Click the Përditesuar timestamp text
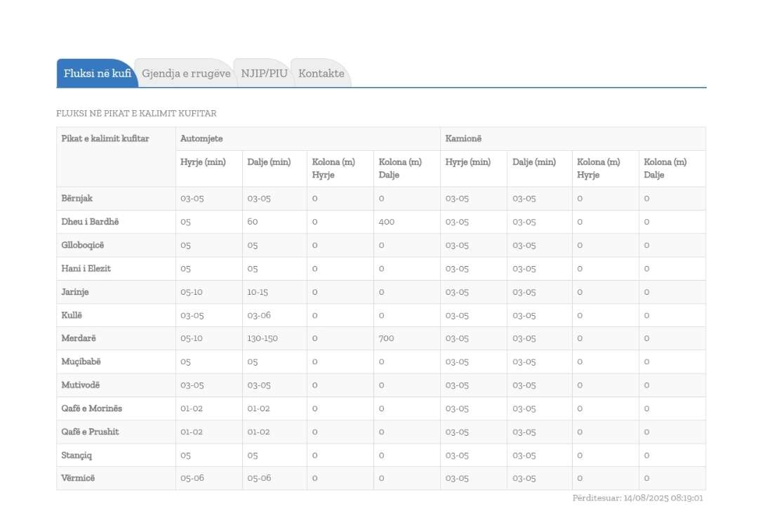Image resolution: width=758 pixels, height=532 pixels. 637,498
